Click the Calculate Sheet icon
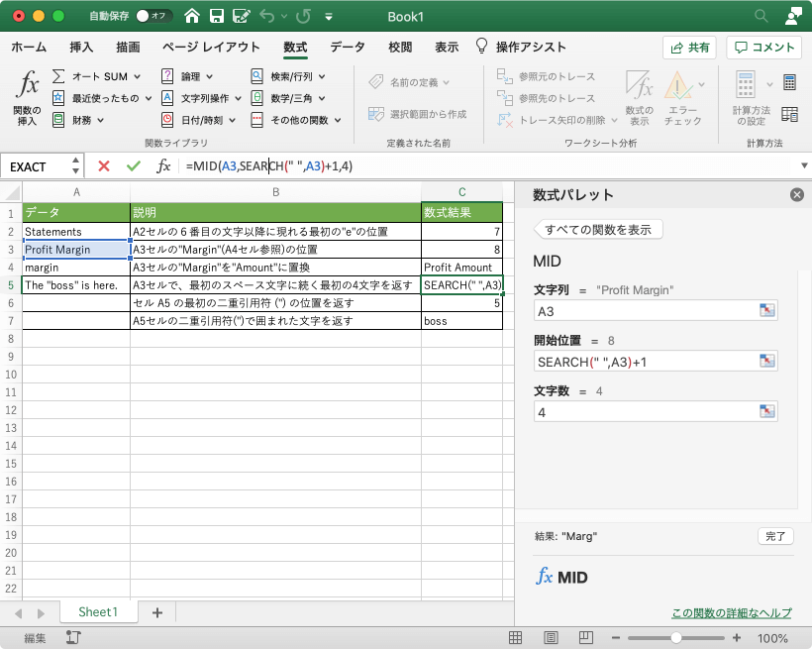This screenshot has height=649, width=812. pyautogui.click(x=790, y=114)
